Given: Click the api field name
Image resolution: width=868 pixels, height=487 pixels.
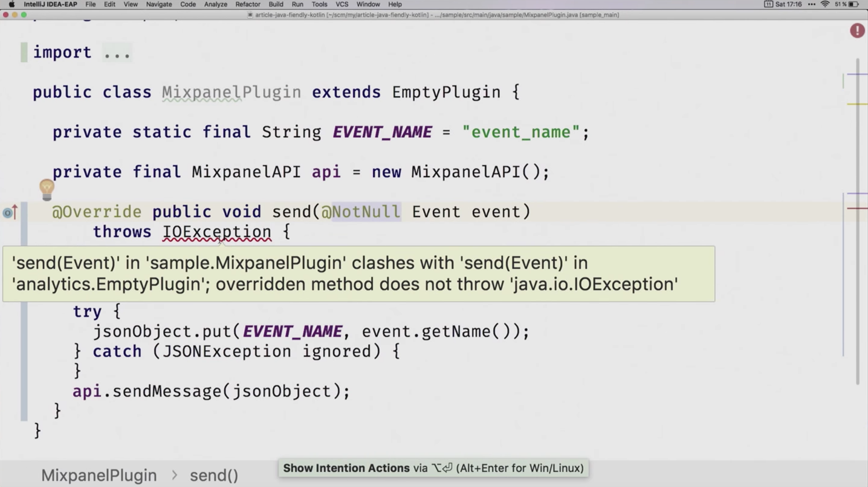Looking at the screenshot, I should pos(326,172).
